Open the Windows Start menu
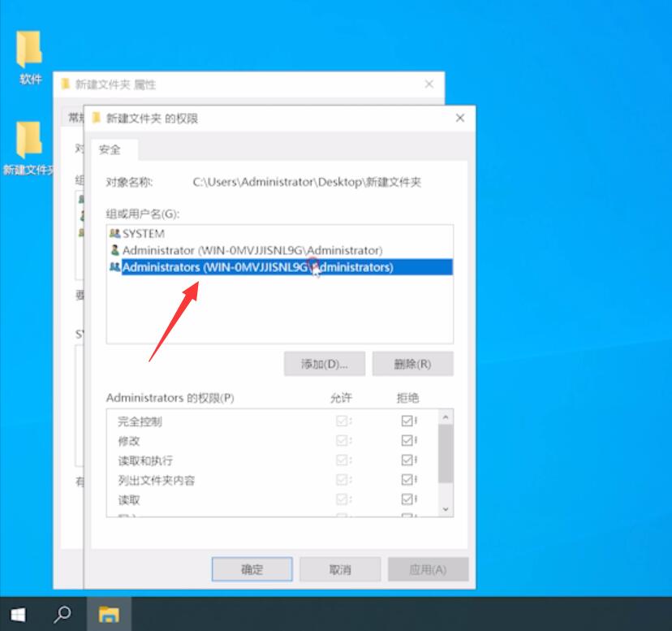Image resolution: width=672 pixels, height=631 pixels. point(18,615)
